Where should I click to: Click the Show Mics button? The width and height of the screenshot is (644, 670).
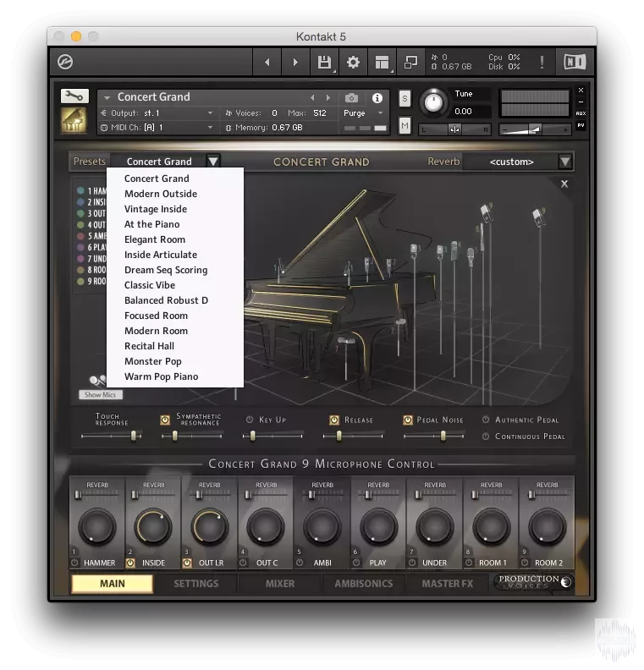pyautogui.click(x=101, y=395)
